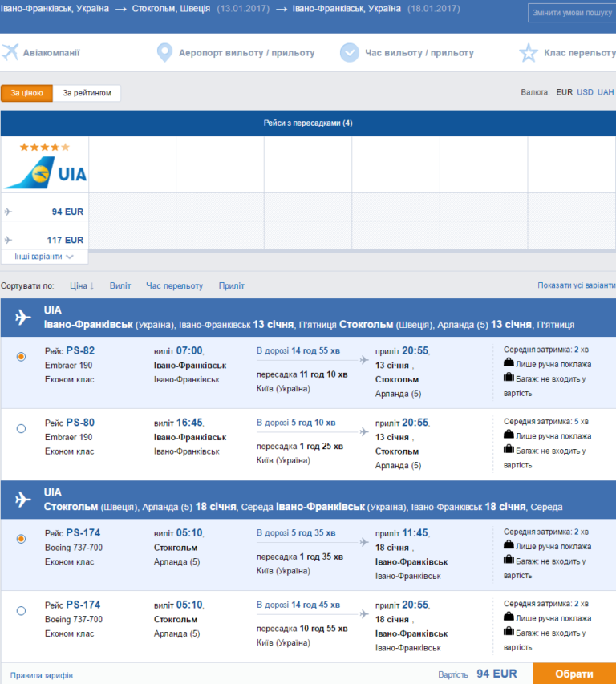Switch currency to UAH
The image size is (616, 684).
(606, 92)
